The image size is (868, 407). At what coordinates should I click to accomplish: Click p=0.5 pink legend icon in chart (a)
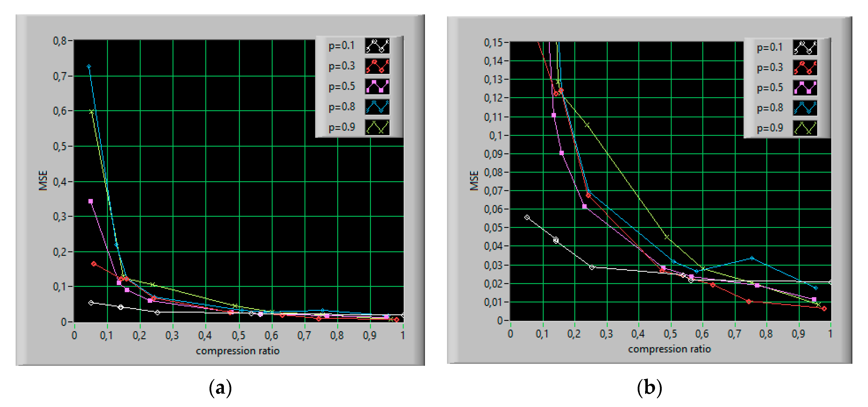point(377,86)
